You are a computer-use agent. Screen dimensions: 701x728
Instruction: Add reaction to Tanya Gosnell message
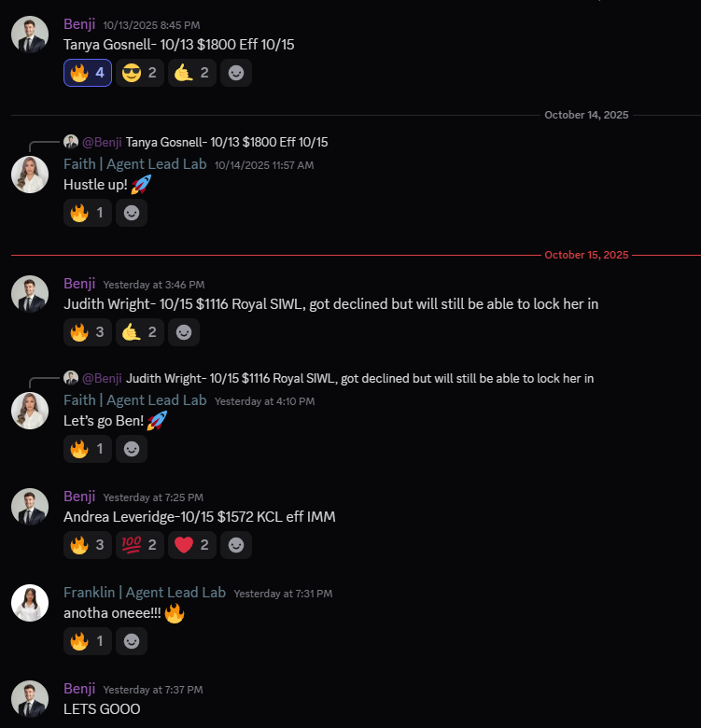click(x=236, y=73)
